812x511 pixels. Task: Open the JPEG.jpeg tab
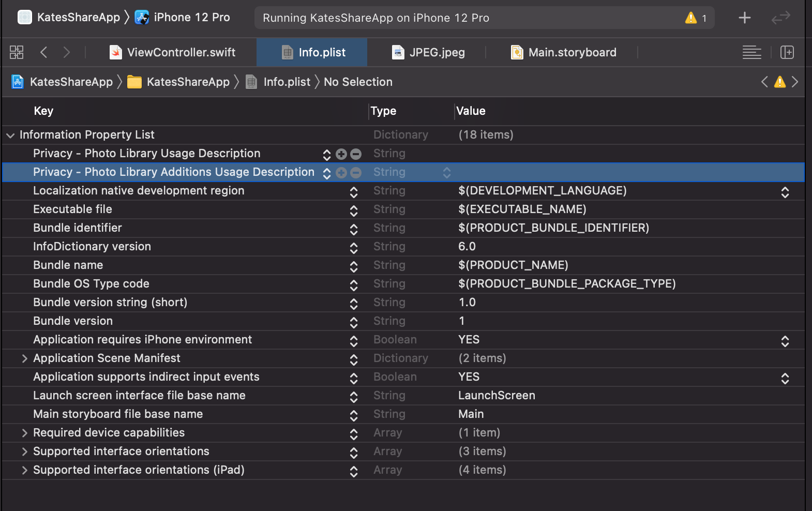click(428, 52)
